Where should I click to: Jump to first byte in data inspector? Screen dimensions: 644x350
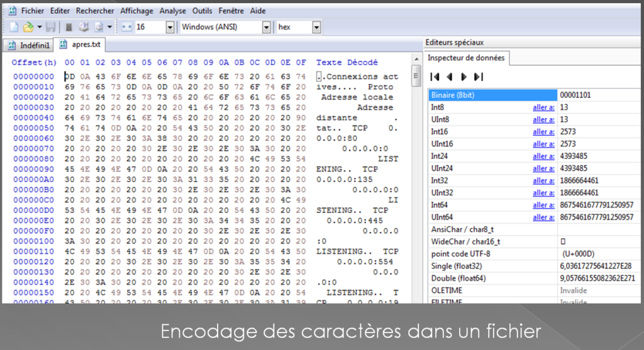coord(435,77)
